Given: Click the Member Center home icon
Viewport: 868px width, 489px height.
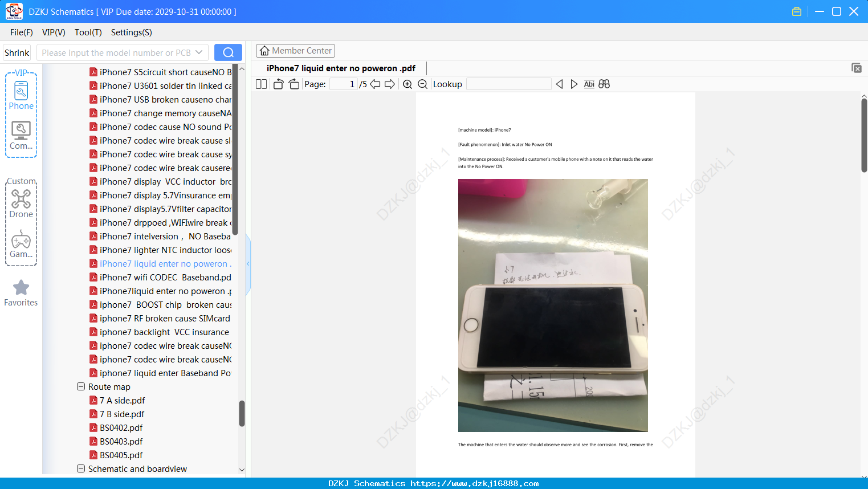Looking at the screenshot, I should [264, 51].
